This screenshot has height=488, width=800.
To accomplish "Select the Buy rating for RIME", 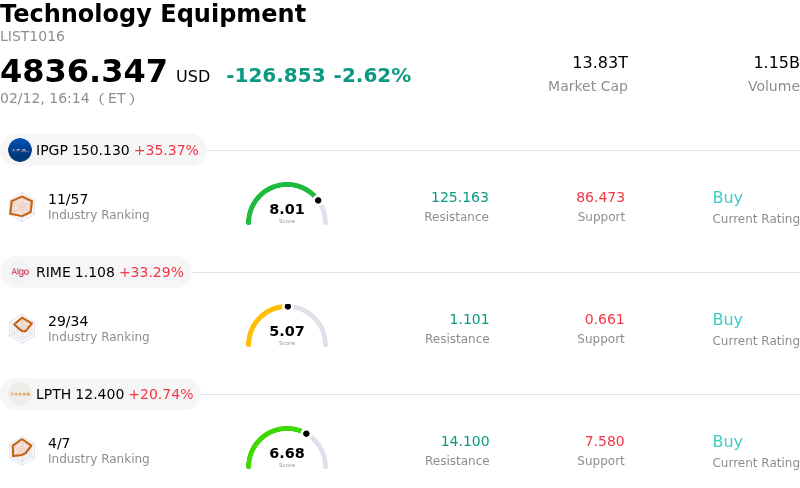I will (x=727, y=320).
